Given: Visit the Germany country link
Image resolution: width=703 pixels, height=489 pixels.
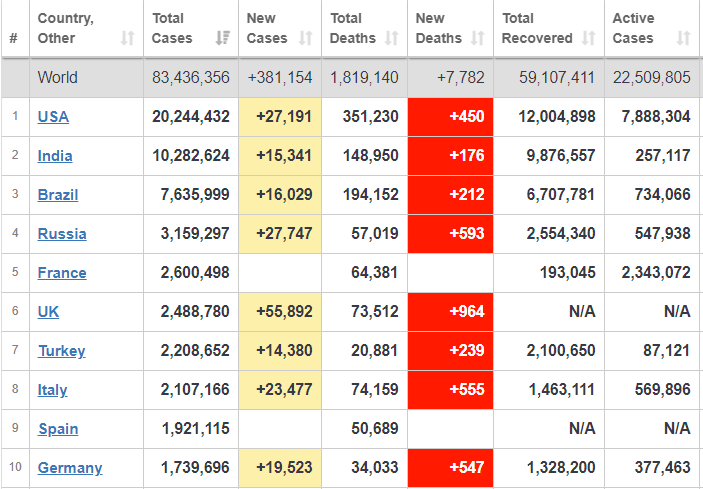Looking at the screenshot, I should (x=70, y=468).
